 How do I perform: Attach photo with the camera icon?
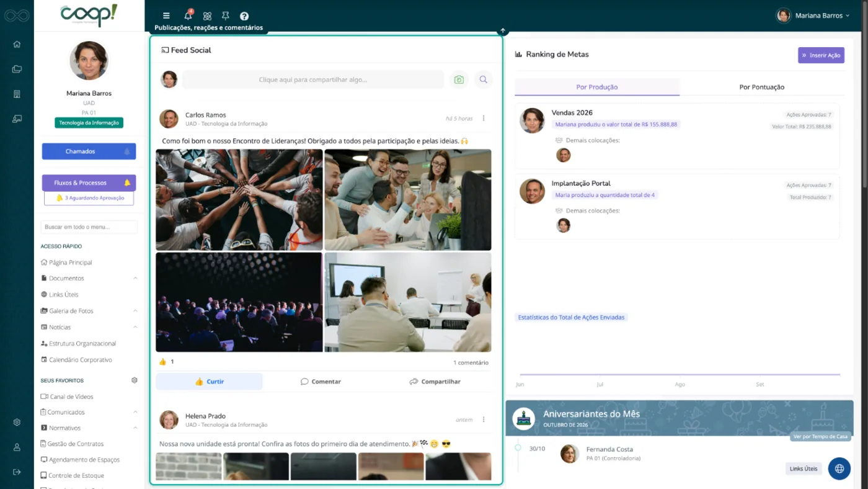(x=459, y=79)
